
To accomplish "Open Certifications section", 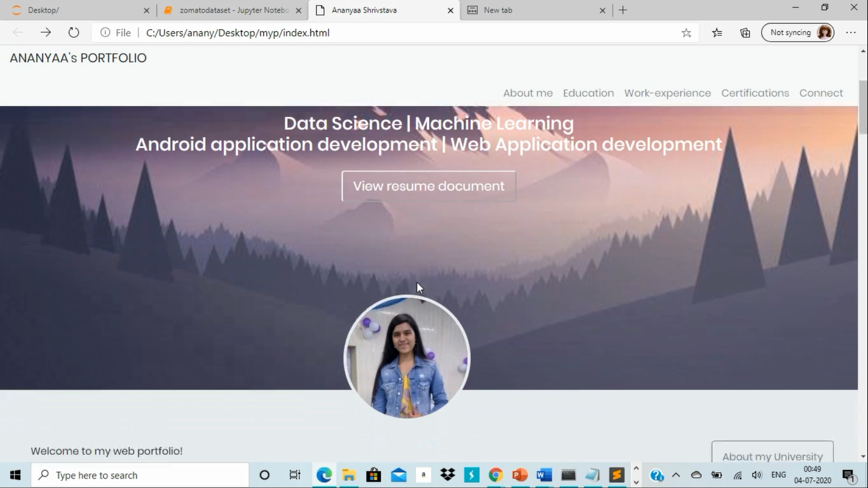I will pyautogui.click(x=755, y=93).
